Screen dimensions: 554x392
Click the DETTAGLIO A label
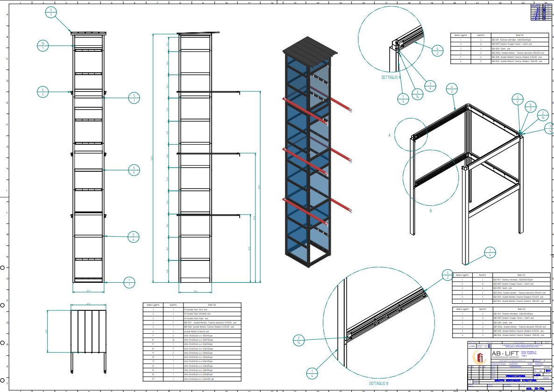[x=391, y=78]
